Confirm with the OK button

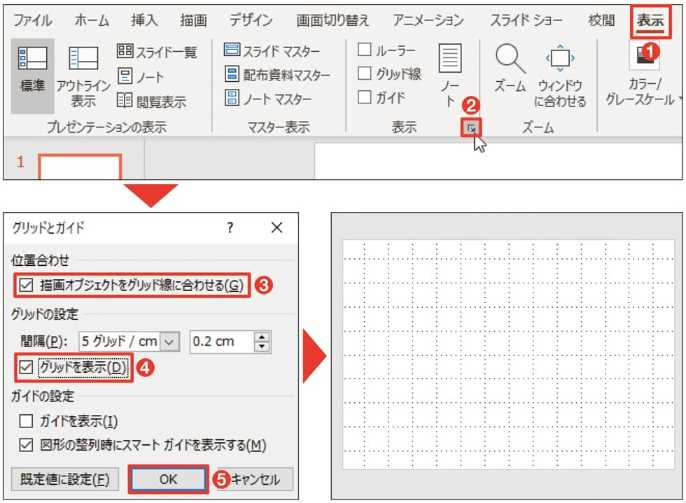(168, 479)
